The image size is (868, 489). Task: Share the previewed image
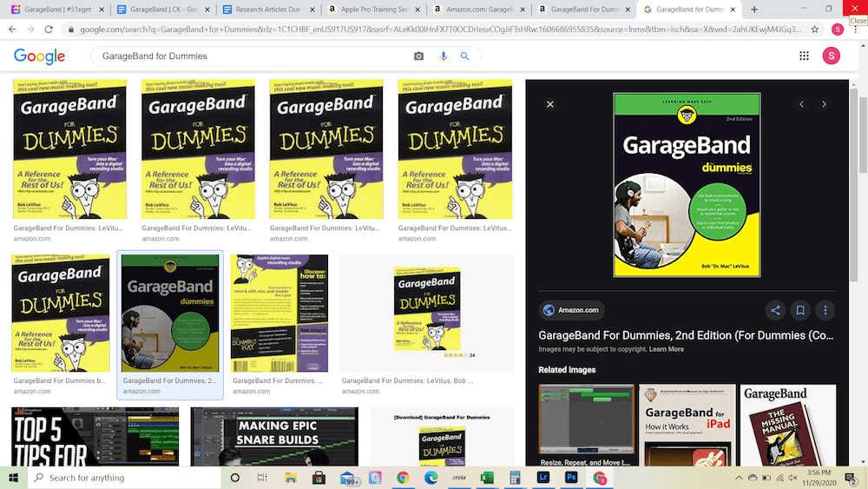(x=775, y=310)
